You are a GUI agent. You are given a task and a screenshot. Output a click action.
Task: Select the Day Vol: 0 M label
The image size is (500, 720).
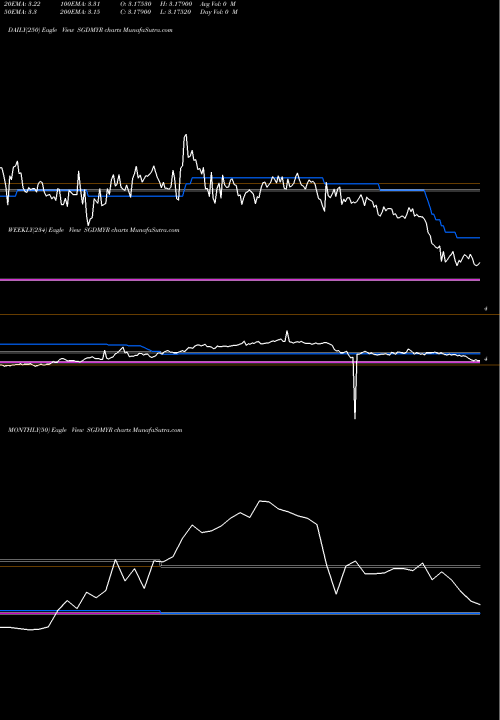click(219, 12)
